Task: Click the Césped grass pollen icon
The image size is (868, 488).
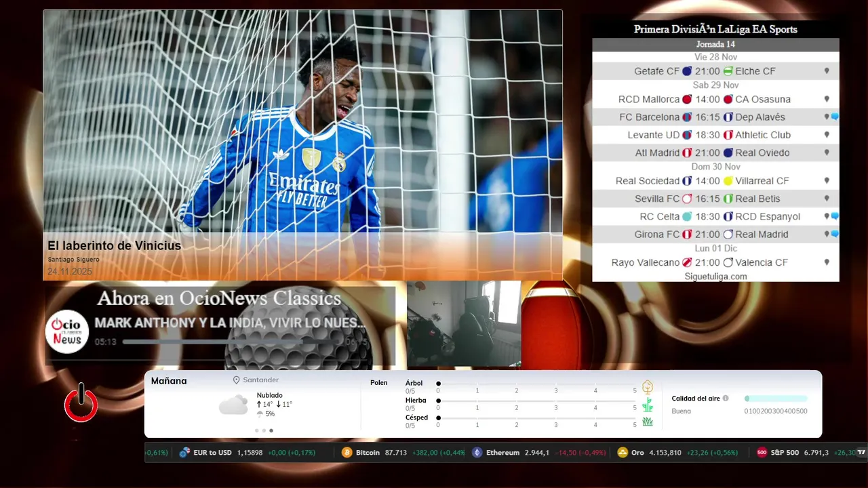Action: (x=648, y=422)
